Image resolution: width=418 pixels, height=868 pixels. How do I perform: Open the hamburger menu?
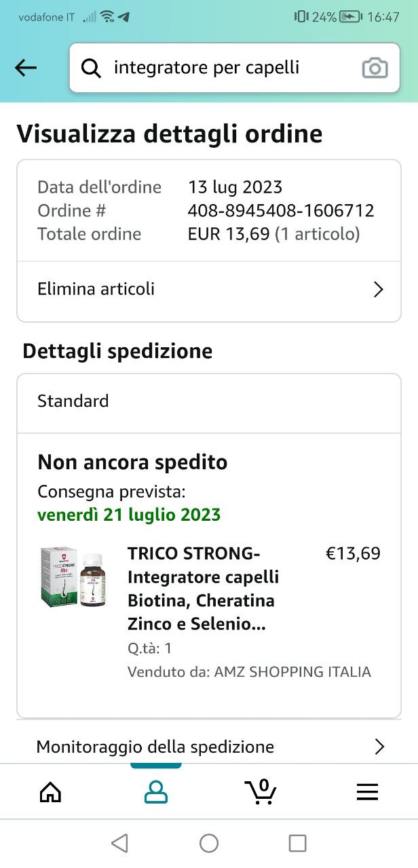click(367, 791)
